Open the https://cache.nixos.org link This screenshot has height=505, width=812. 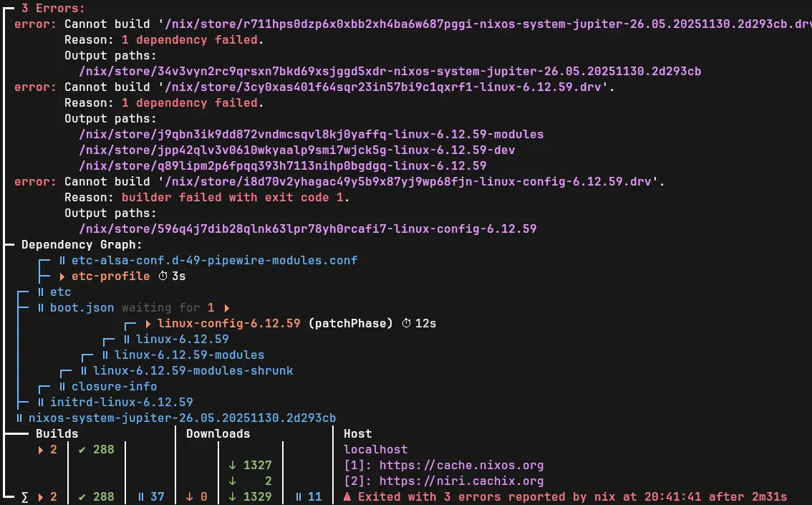click(x=461, y=465)
